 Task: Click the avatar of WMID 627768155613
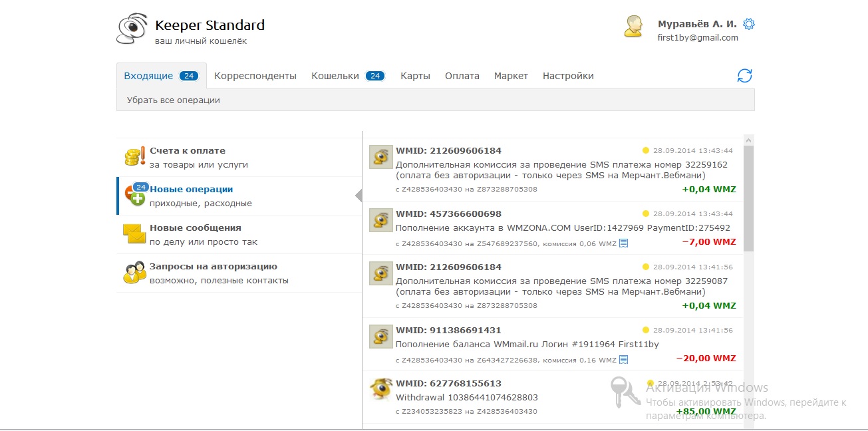coord(380,390)
